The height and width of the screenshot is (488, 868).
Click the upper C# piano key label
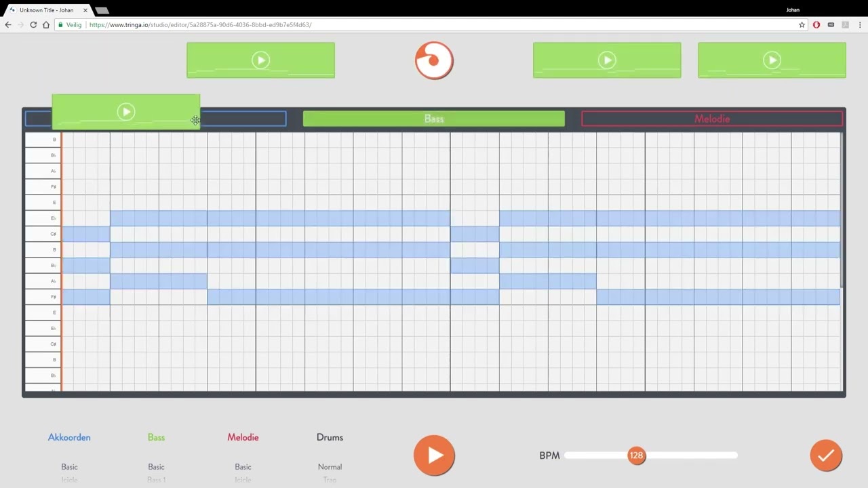tap(43, 234)
